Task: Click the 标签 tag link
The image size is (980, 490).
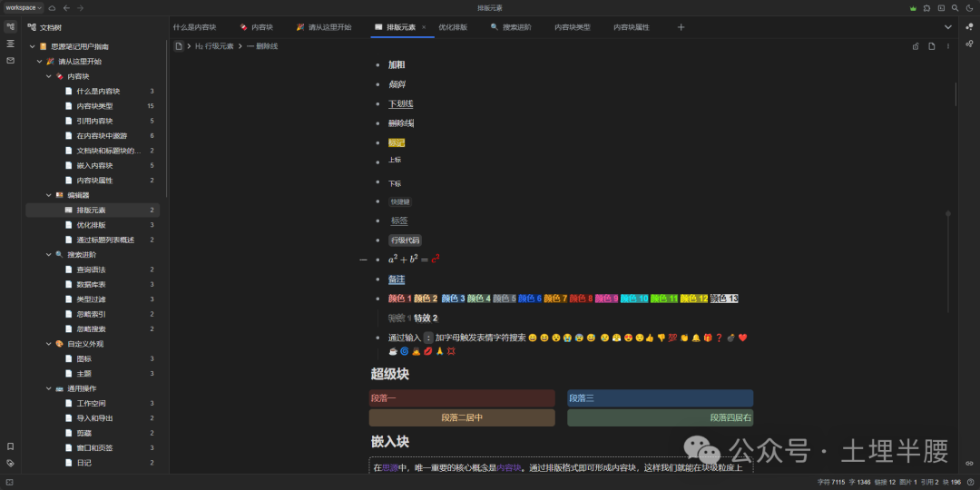Action: (x=399, y=220)
